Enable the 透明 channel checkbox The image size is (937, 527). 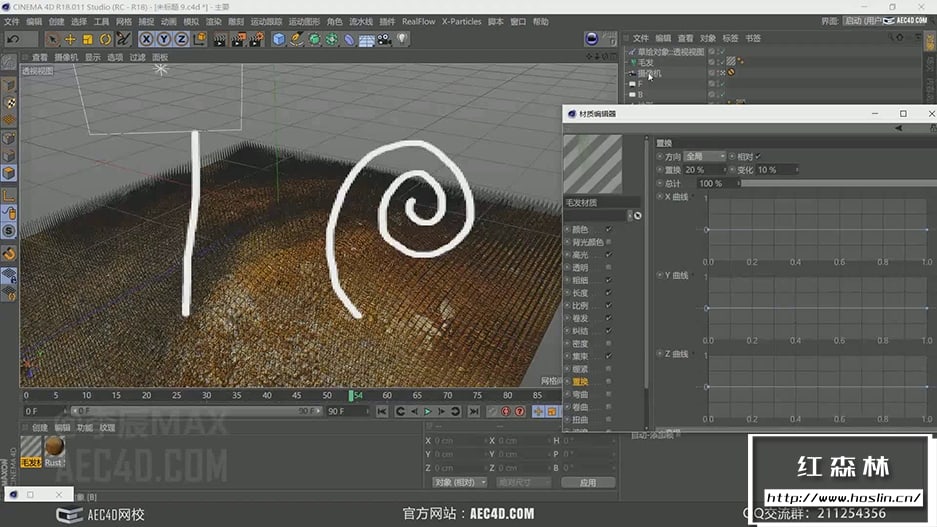coord(609,267)
